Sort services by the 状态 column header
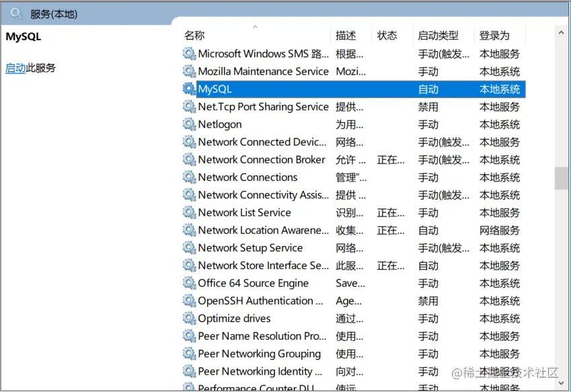The width and height of the screenshot is (571, 392). click(x=387, y=36)
